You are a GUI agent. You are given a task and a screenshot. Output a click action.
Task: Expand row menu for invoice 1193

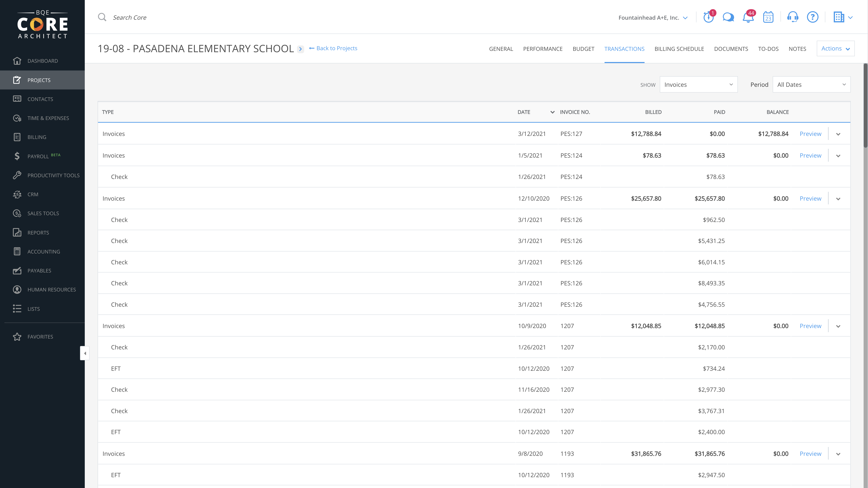coord(838,454)
